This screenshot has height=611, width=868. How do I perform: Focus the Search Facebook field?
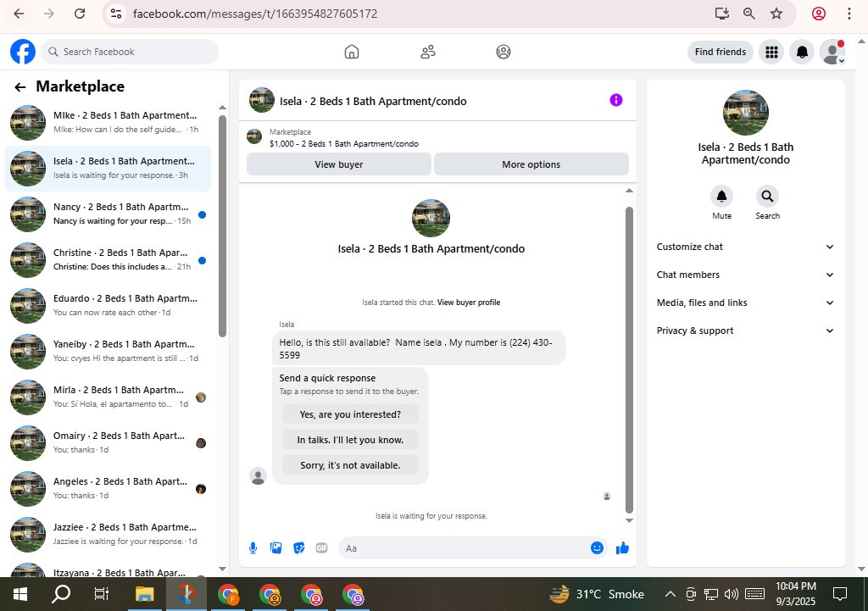130,52
